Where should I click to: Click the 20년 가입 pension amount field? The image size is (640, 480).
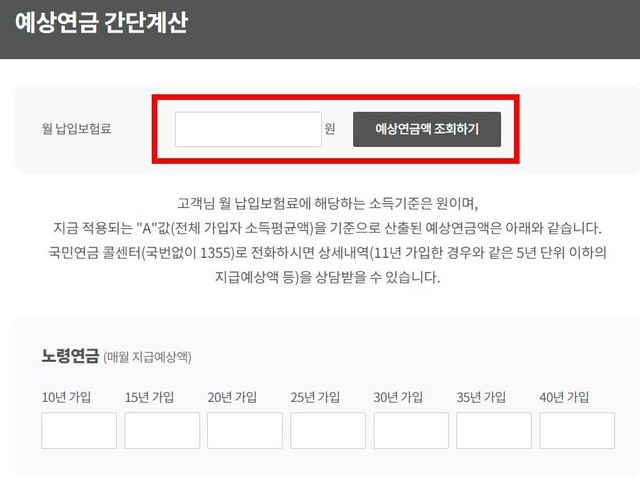245,431
